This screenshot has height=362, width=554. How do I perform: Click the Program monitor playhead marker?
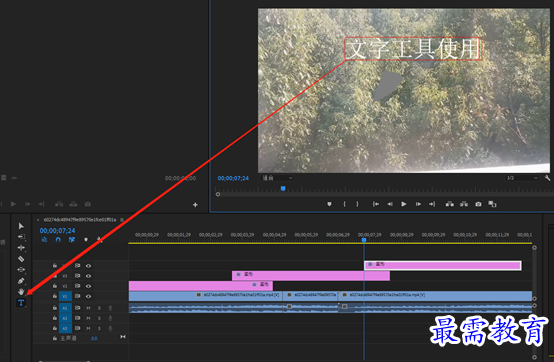[x=283, y=189]
